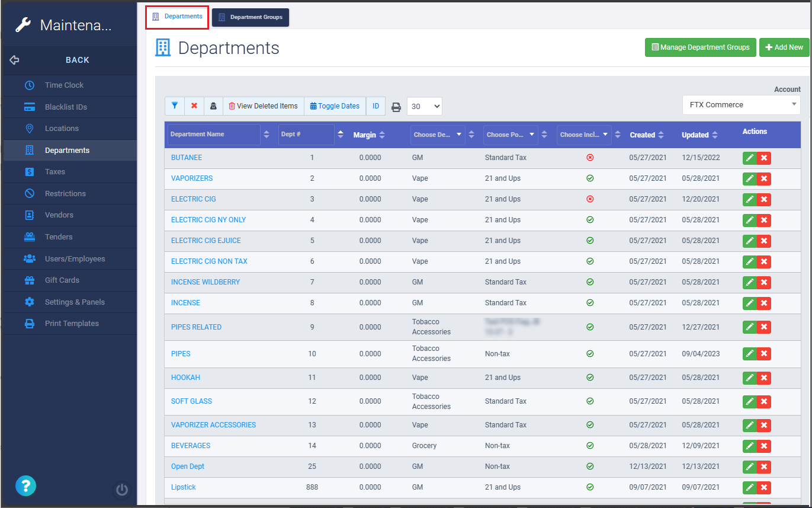
Task: Sort the table by Updated date
Action: [x=715, y=135]
